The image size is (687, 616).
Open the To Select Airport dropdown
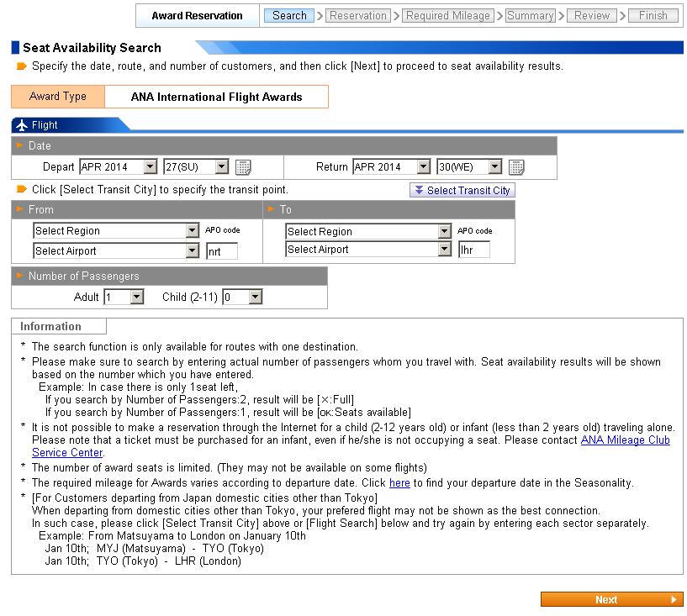point(368,250)
